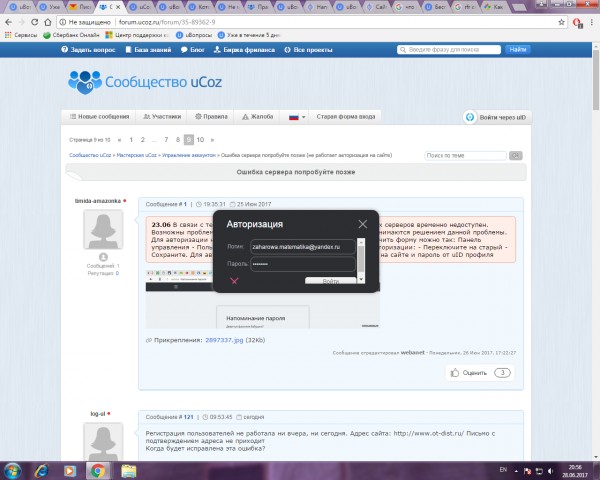Screen dimensions: 600x480
Task: Open Все проекты in top bar
Action: pos(308,50)
